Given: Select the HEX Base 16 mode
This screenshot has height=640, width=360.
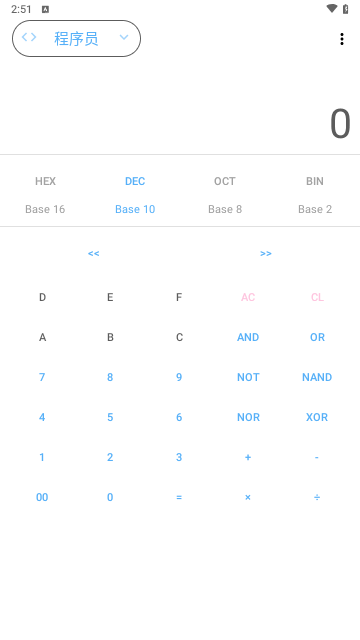Looking at the screenshot, I should click(45, 195).
